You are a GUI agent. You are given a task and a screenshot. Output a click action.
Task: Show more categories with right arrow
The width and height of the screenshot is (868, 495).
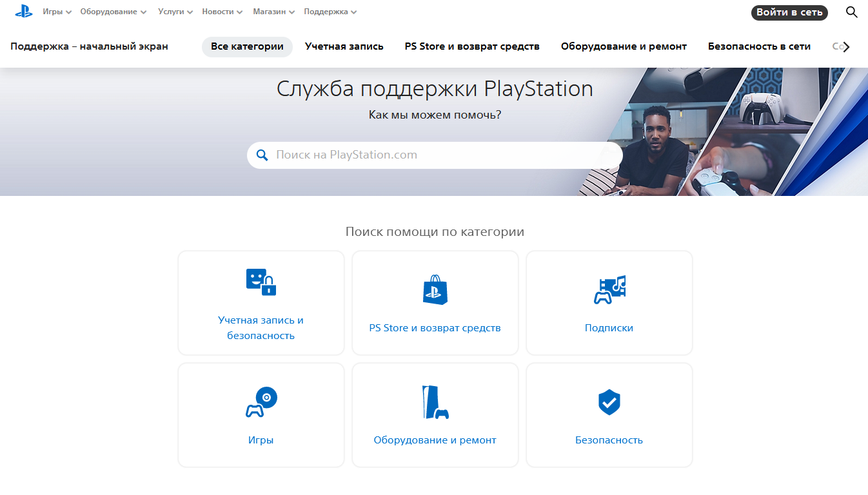pos(847,46)
